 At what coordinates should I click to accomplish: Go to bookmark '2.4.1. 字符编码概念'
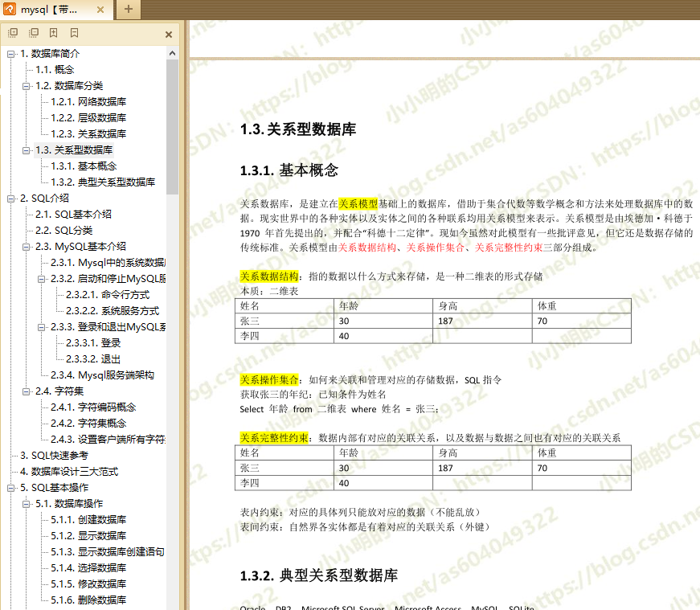[93, 407]
